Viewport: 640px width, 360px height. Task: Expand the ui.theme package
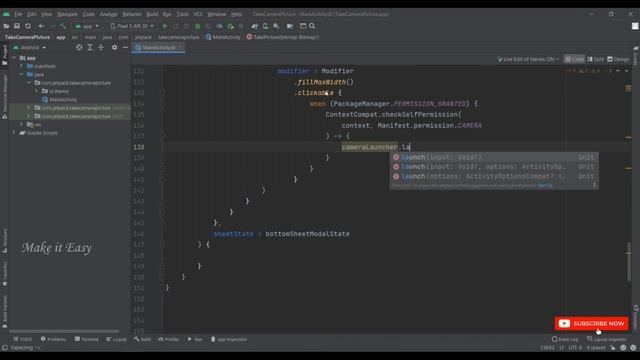37,91
